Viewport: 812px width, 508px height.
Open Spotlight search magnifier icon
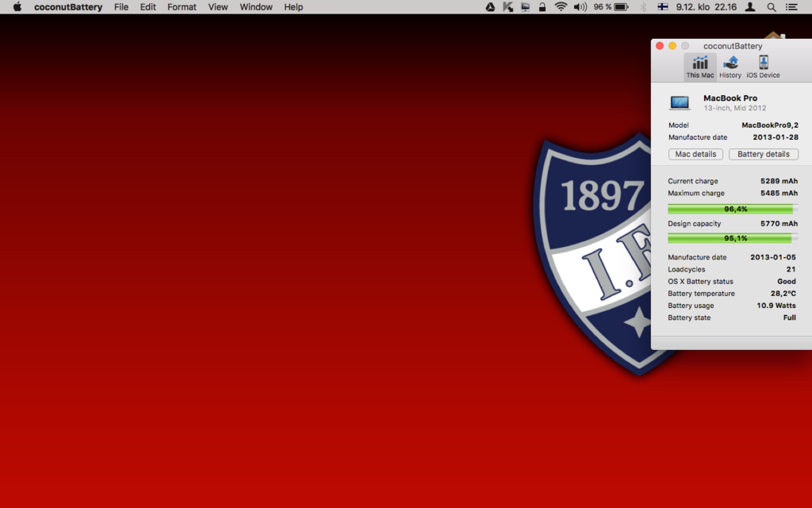click(772, 6)
